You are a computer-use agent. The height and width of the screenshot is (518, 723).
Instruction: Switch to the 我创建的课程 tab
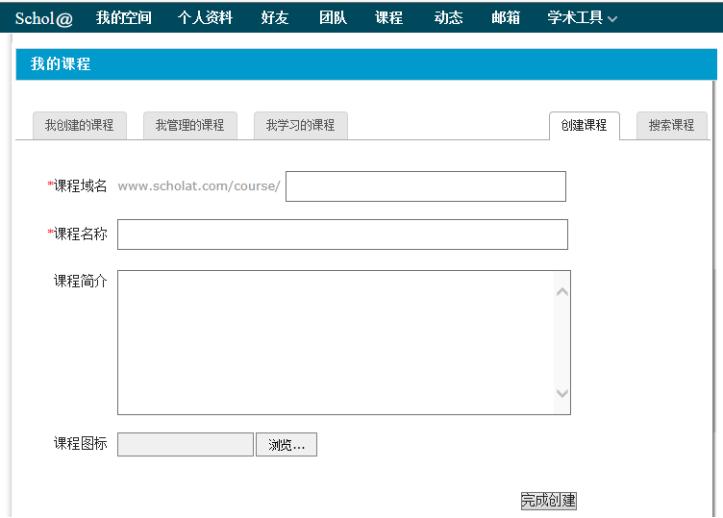point(79,125)
